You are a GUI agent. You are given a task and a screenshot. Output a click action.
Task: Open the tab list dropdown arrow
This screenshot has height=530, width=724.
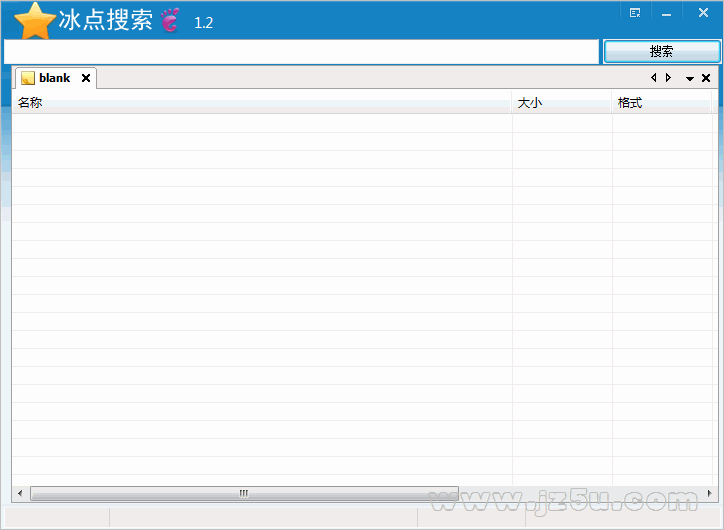(x=690, y=78)
